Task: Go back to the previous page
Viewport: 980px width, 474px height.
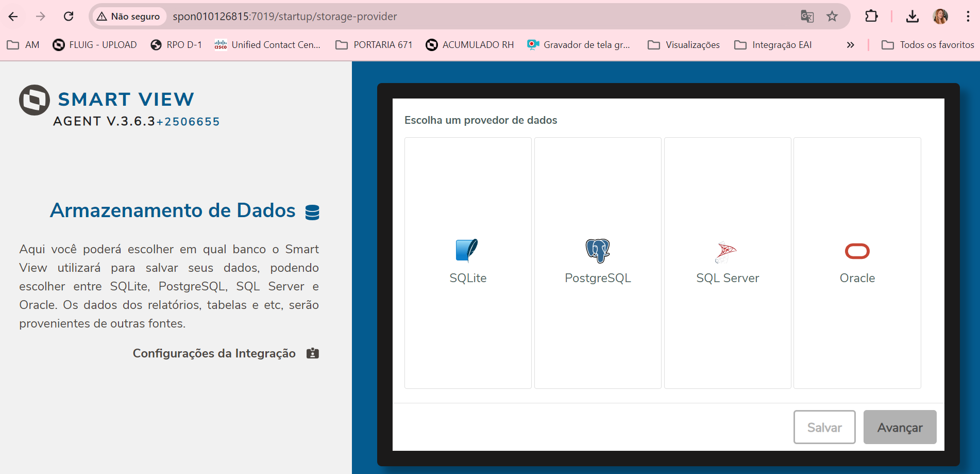Action: 13,17
